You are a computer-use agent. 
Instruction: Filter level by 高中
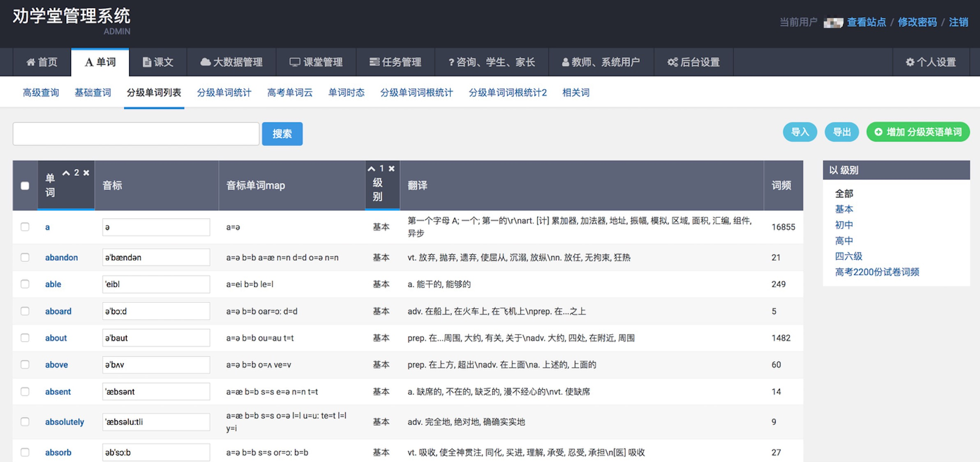(x=844, y=240)
